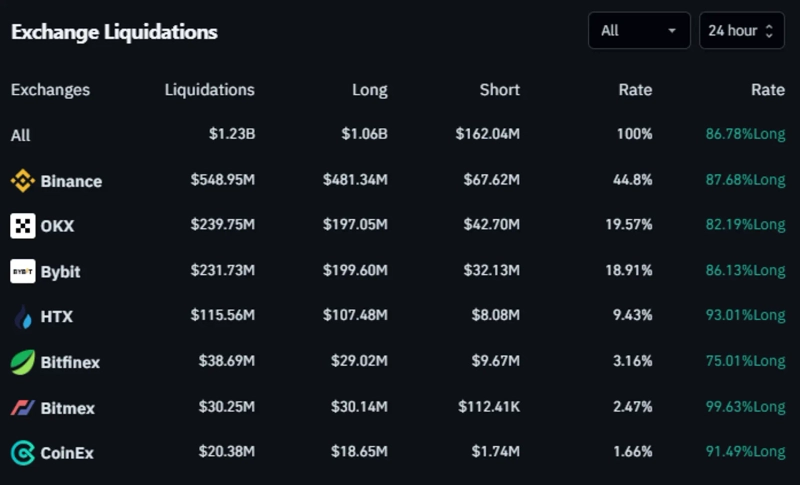Viewport: 800px width, 485px height.
Task: Click the Bitmex logo icon
Action: tap(22, 408)
